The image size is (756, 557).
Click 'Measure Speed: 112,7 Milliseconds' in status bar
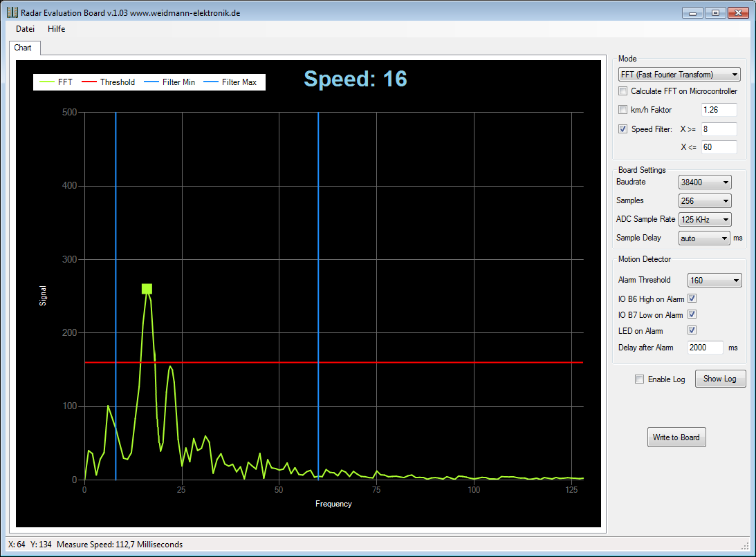click(x=120, y=545)
